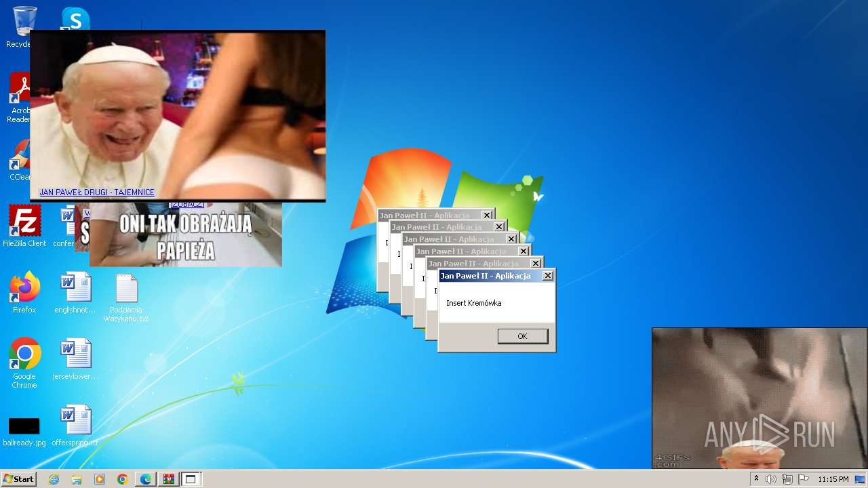
Task: Click OK in the Insert Kremówka dialog
Action: tap(522, 336)
